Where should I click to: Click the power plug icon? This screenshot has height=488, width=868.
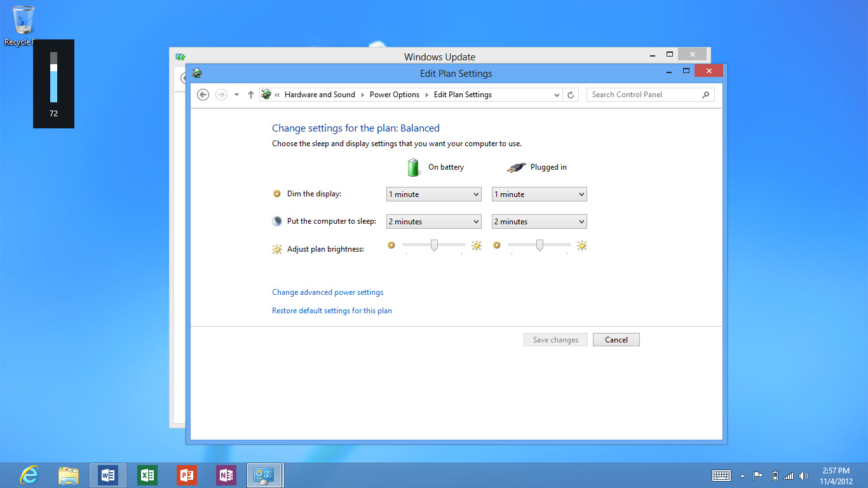(x=517, y=168)
